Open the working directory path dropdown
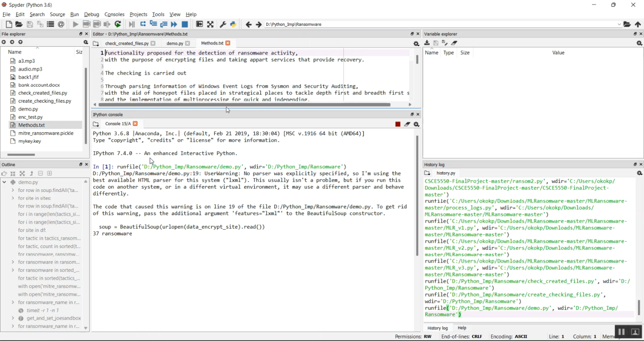644x341 pixels. point(619,24)
